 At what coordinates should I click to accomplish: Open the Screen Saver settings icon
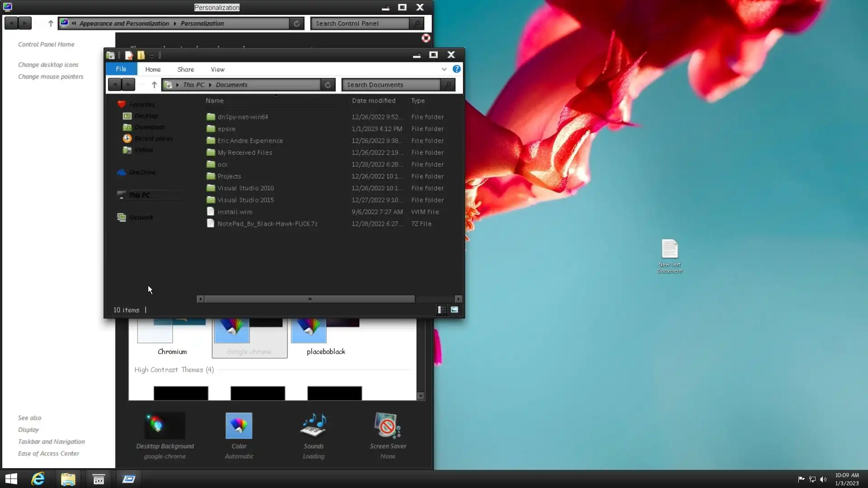pyautogui.click(x=387, y=426)
